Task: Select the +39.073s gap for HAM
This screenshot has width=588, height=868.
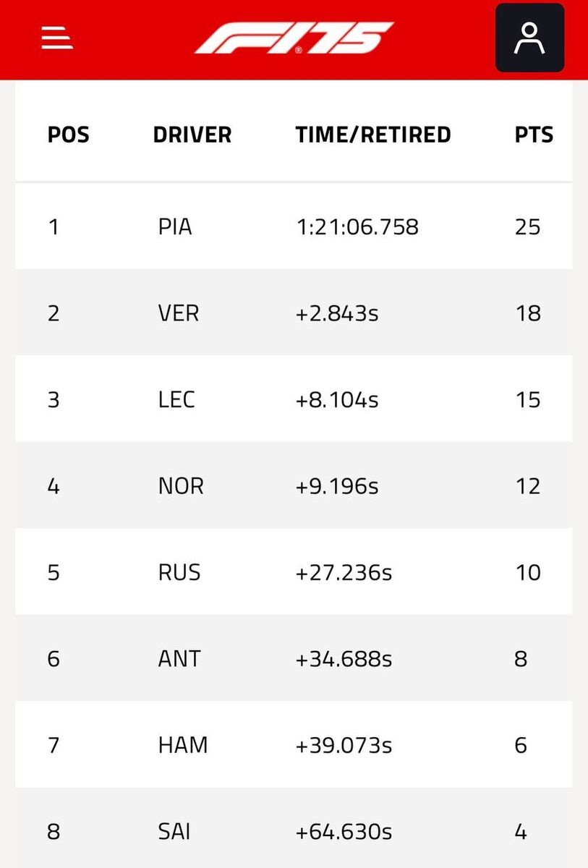Action: tap(344, 745)
